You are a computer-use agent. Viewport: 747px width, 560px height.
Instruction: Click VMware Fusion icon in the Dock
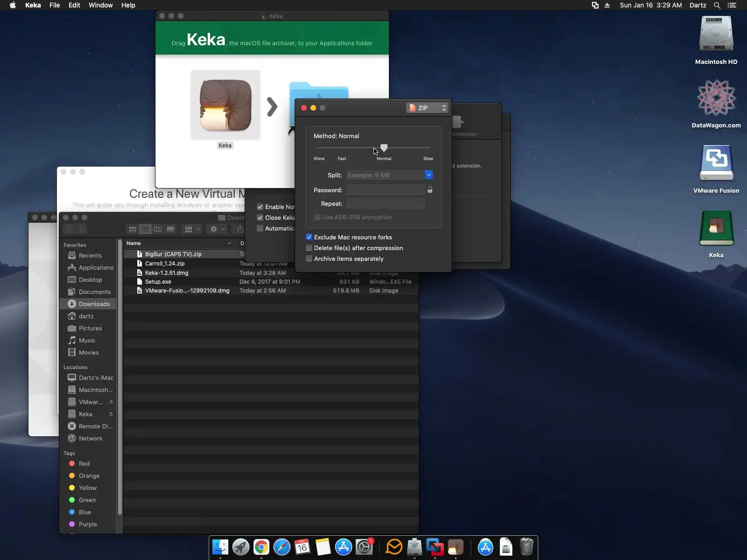point(435,547)
